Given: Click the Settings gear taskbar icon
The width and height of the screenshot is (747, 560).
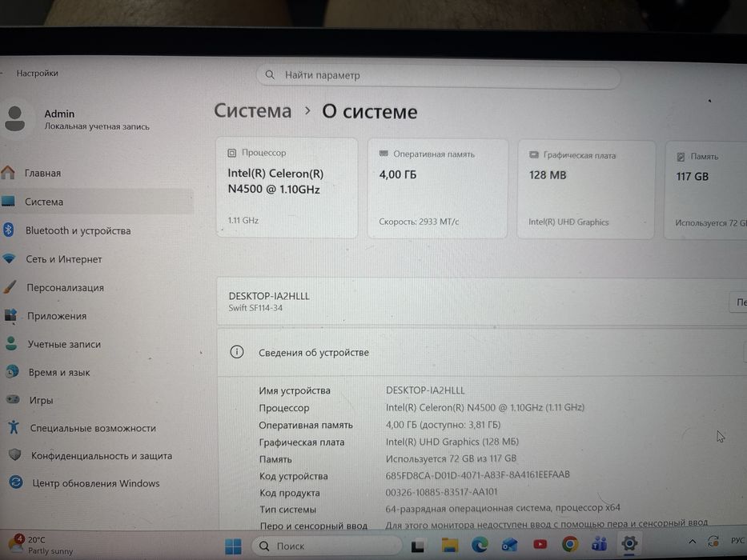Looking at the screenshot, I should pos(629,543).
